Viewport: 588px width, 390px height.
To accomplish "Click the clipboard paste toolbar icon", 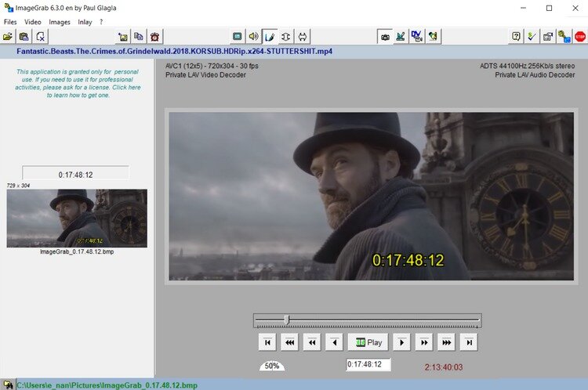I will pyautogui.click(x=24, y=37).
